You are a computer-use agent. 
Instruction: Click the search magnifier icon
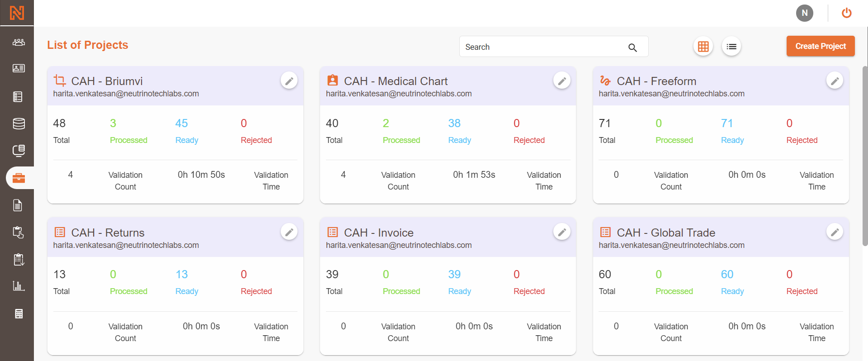coord(632,47)
